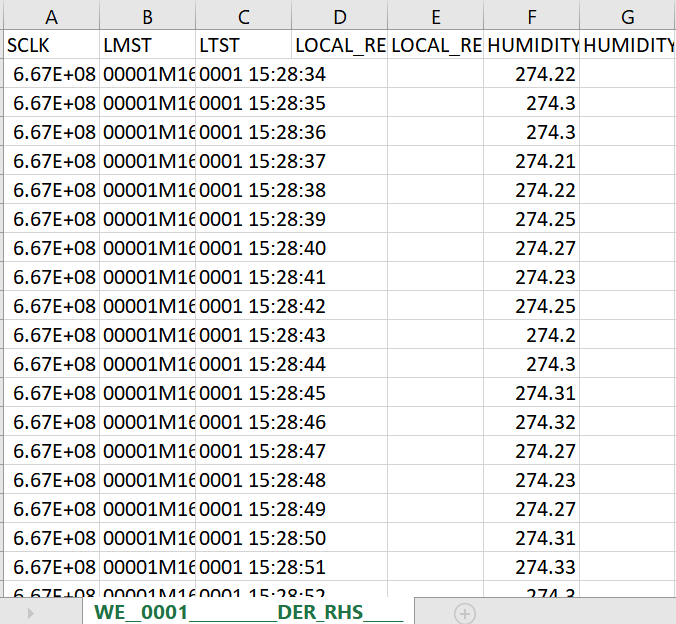Select the cell 0001 15:28:50
This screenshot has width=676, height=624.
pos(244,538)
